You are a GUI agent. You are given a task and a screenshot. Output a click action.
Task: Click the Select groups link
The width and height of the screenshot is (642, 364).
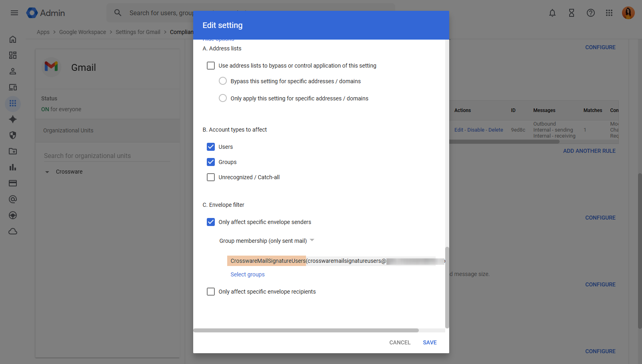248,274
